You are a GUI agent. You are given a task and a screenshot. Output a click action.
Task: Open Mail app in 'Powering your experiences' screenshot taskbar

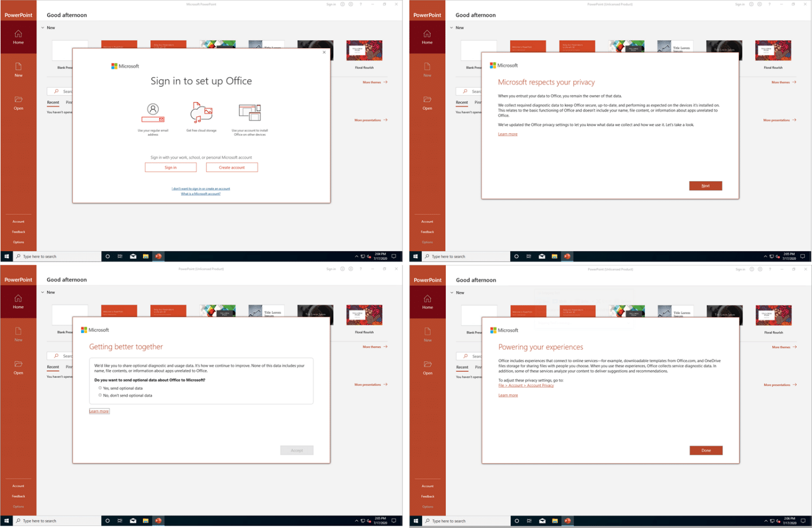point(542,521)
